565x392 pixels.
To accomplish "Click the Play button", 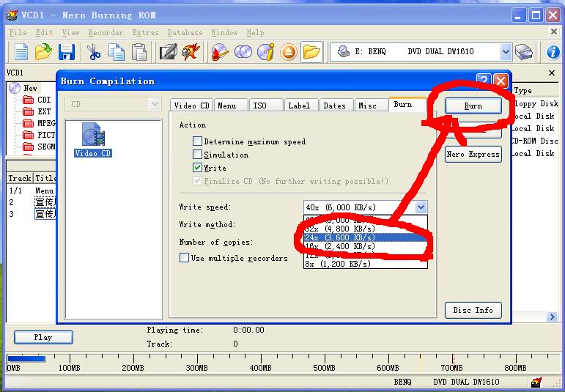I will pos(43,337).
